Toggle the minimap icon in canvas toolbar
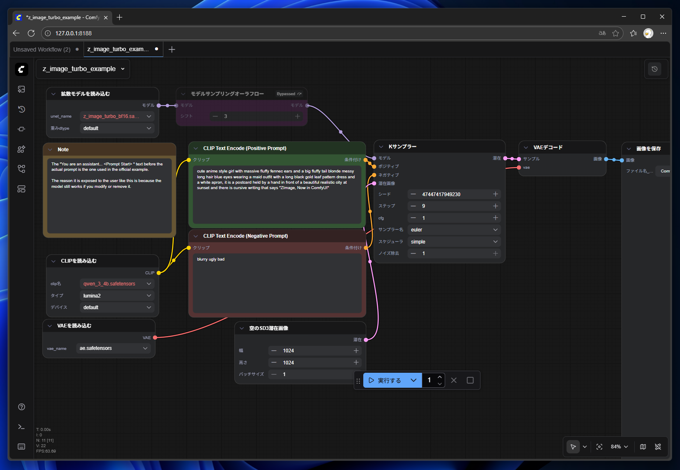 point(643,447)
